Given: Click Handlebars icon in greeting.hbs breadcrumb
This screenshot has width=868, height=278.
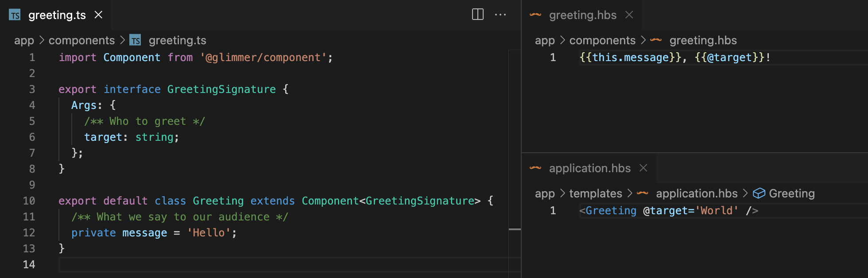Looking at the screenshot, I should 656,40.
